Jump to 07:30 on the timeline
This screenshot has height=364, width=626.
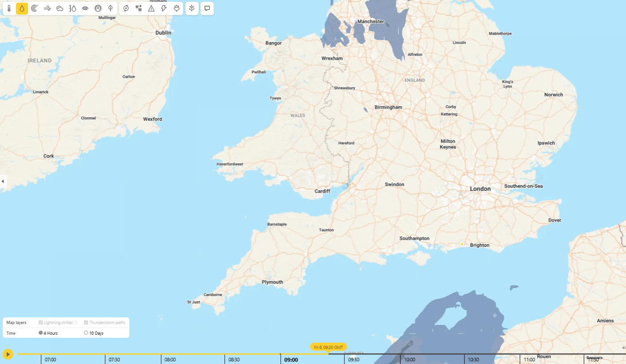[x=114, y=359]
